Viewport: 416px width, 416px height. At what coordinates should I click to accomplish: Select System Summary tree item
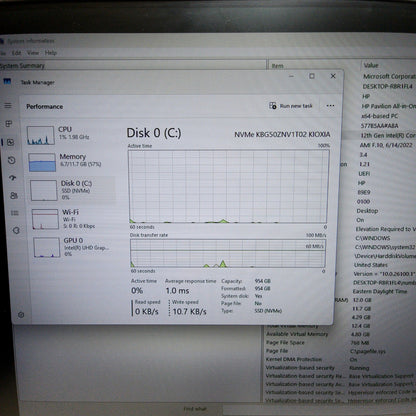22,66
